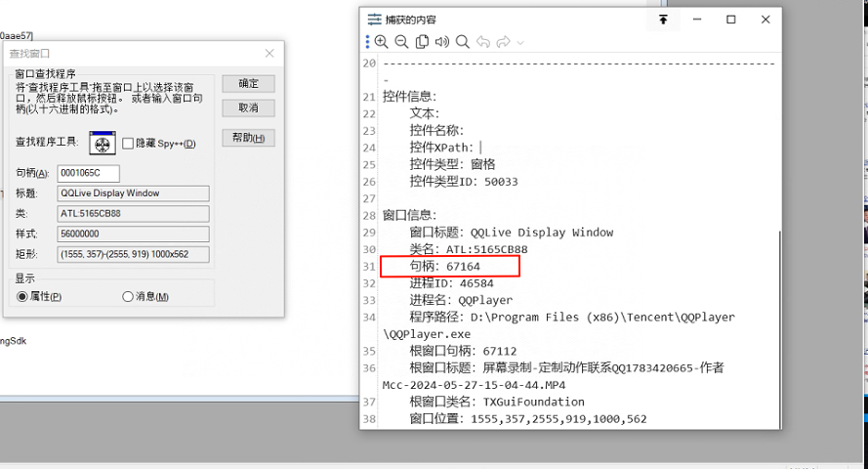This screenshot has width=868, height=469.
Task: Click the 取消 button
Action: click(x=249, y=108)
